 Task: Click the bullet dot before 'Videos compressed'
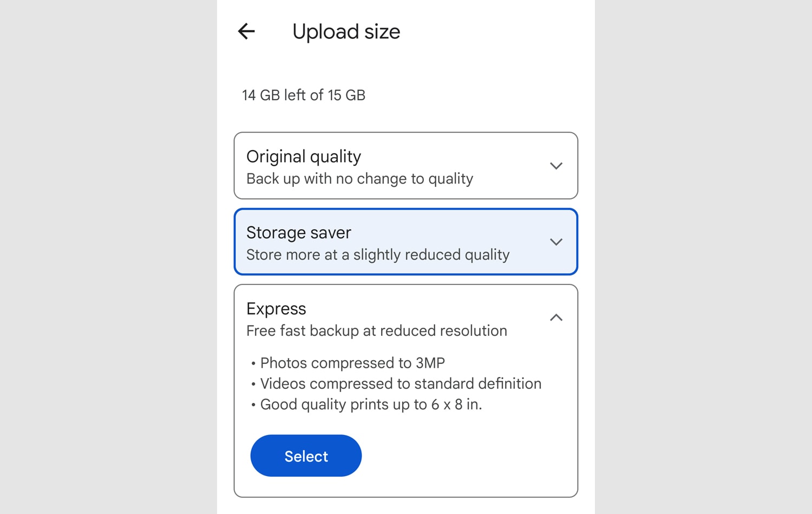click(x=253, y=385)
